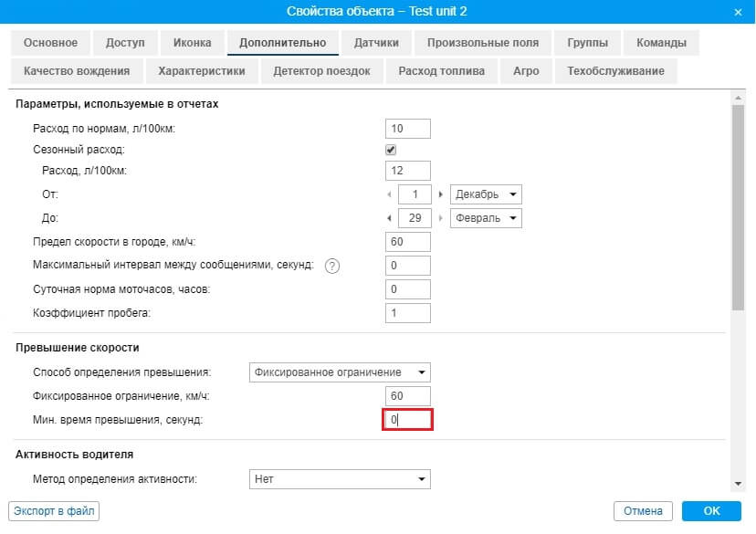
Task: Decrease the 'От' day with left arrow
Action: coord(390,194)
